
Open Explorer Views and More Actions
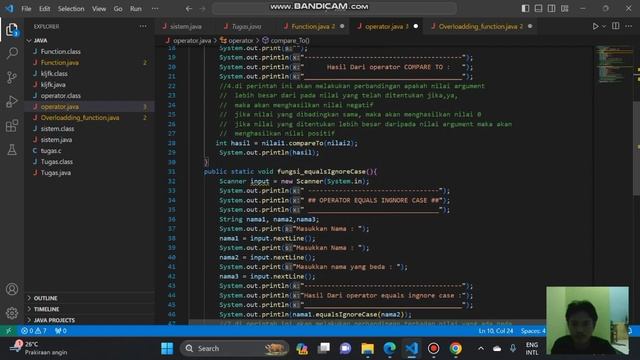click(143, 26)
